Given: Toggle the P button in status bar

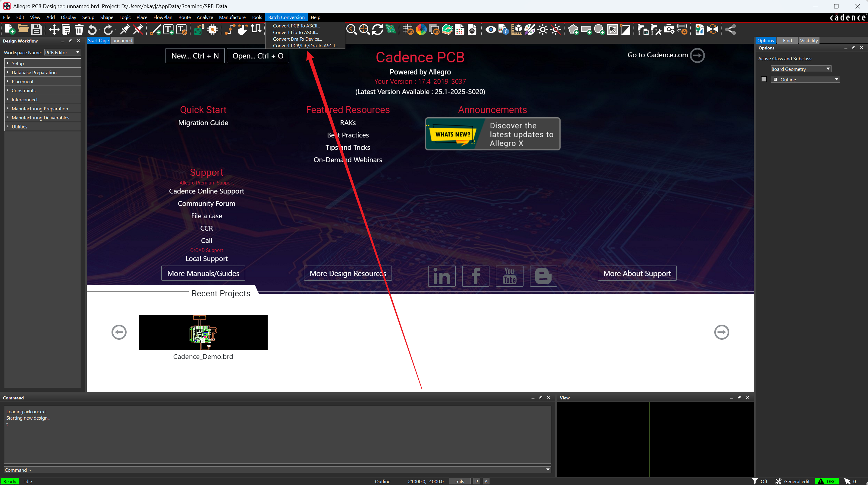Looking at the screenshot, I should (476, 481).
